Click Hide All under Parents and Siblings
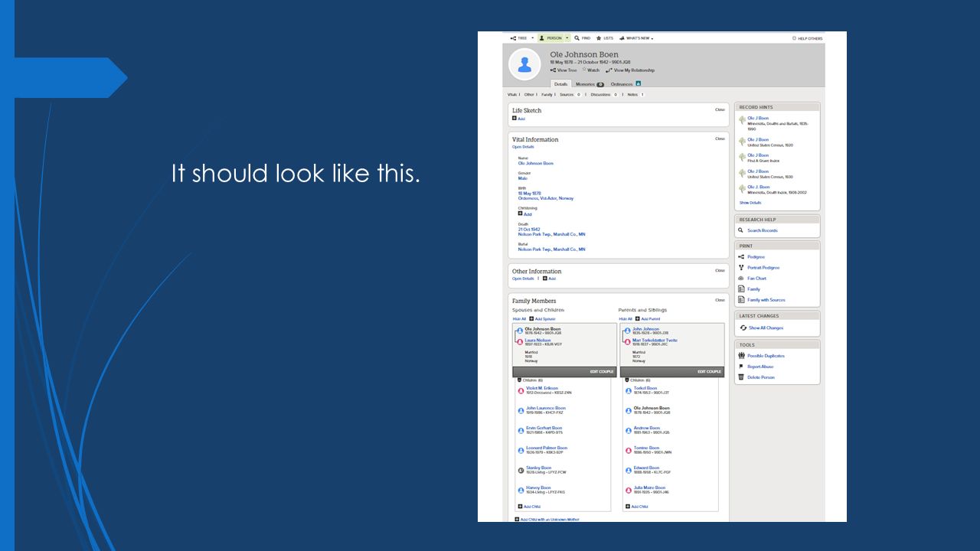980x551 pixels. tap(626, 318)
